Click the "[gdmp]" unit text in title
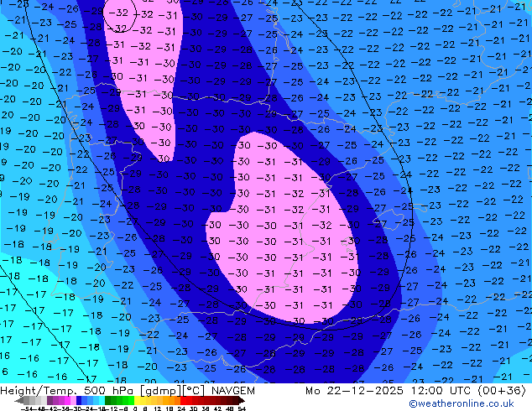The height and width of the screenshot is (411, 532). (160, 392)
